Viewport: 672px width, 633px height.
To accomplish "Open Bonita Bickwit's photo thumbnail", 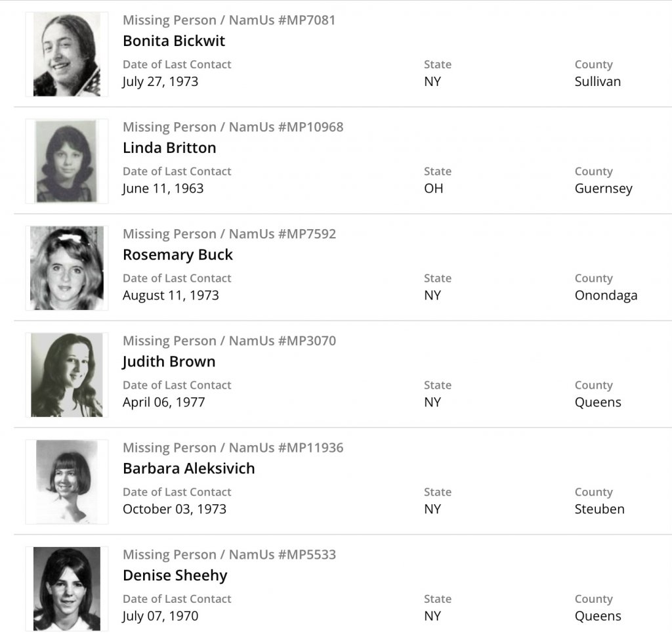I will pyautogui.click(x=66, y=55).
